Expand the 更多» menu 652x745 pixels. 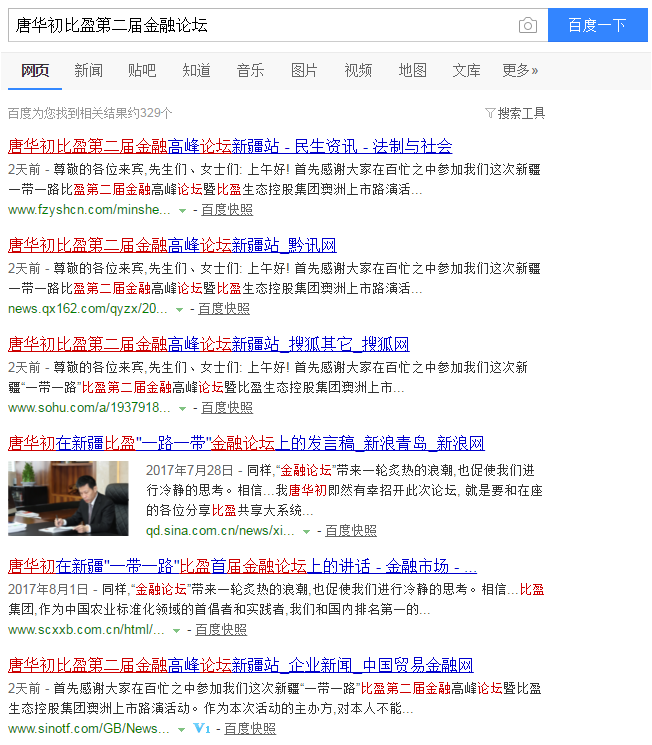520,70
